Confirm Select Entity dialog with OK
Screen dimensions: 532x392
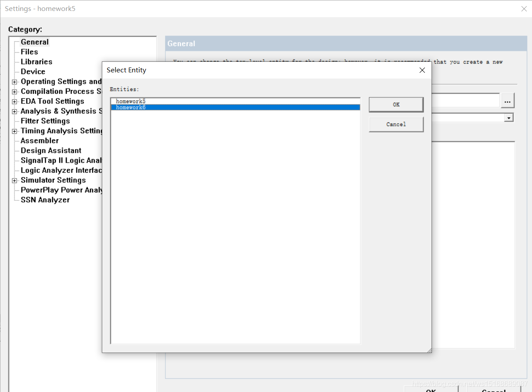pyautogui.click(x=396, y=104)
